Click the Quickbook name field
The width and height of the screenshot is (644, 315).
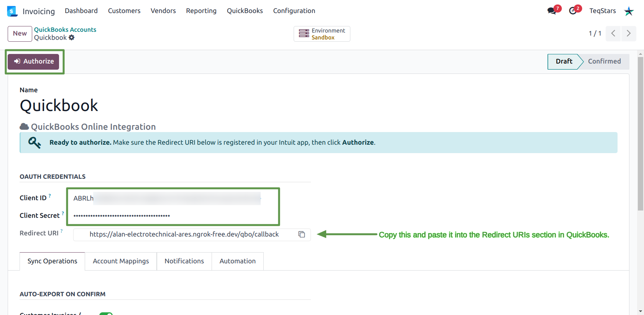click(x=59, y=106)
